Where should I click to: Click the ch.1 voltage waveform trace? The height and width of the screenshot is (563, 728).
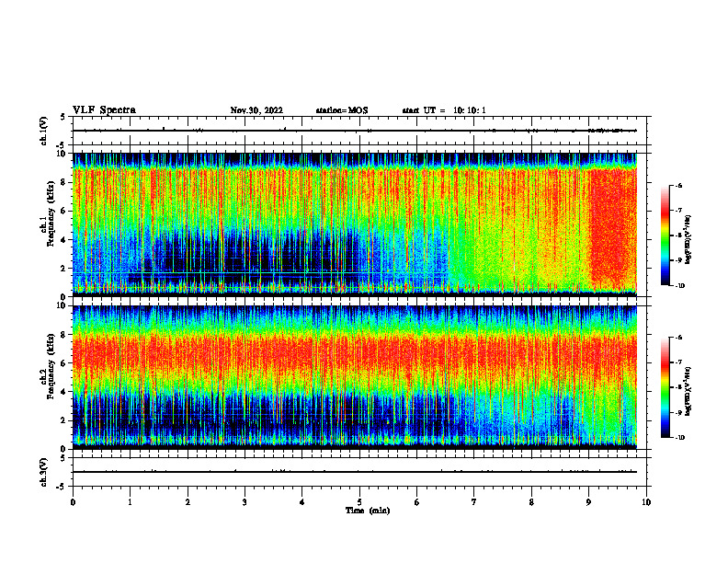pos(354,131)
